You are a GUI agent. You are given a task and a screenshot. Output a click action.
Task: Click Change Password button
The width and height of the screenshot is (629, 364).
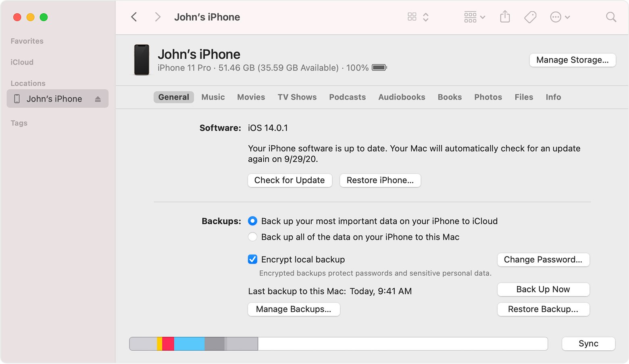[543, 260]
